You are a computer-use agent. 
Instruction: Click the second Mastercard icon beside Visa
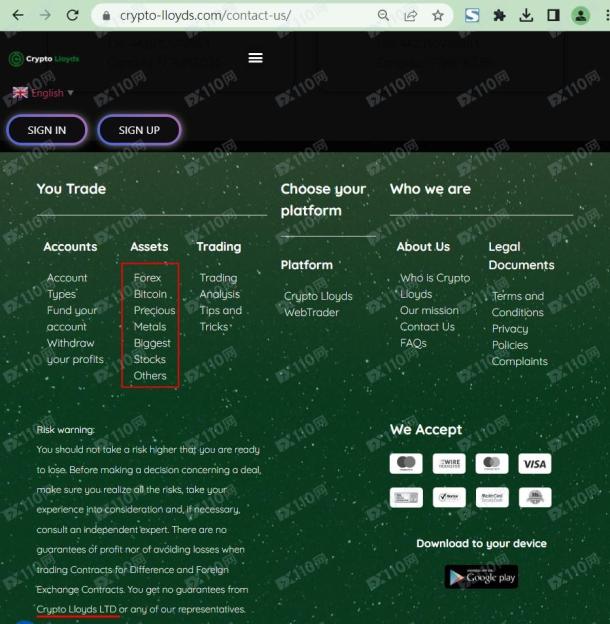tap(492, 464)
